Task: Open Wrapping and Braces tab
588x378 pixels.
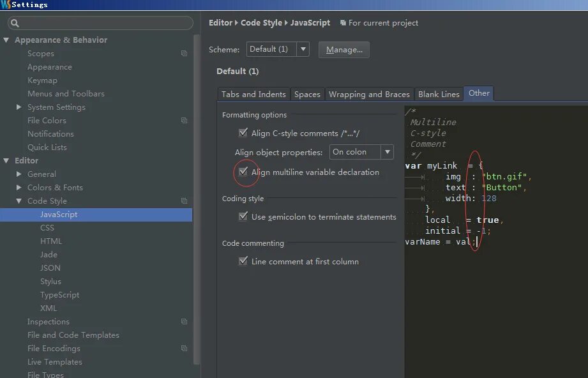Action: coord(369,94)
